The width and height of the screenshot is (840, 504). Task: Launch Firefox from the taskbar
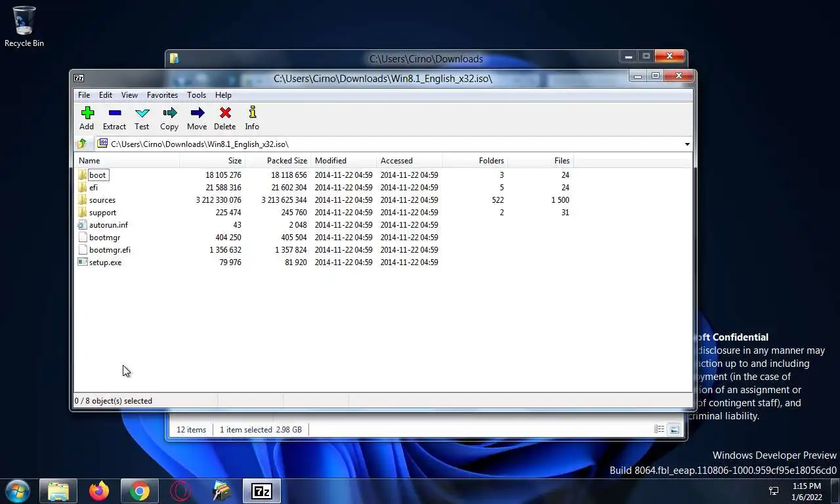click(99, 491)
